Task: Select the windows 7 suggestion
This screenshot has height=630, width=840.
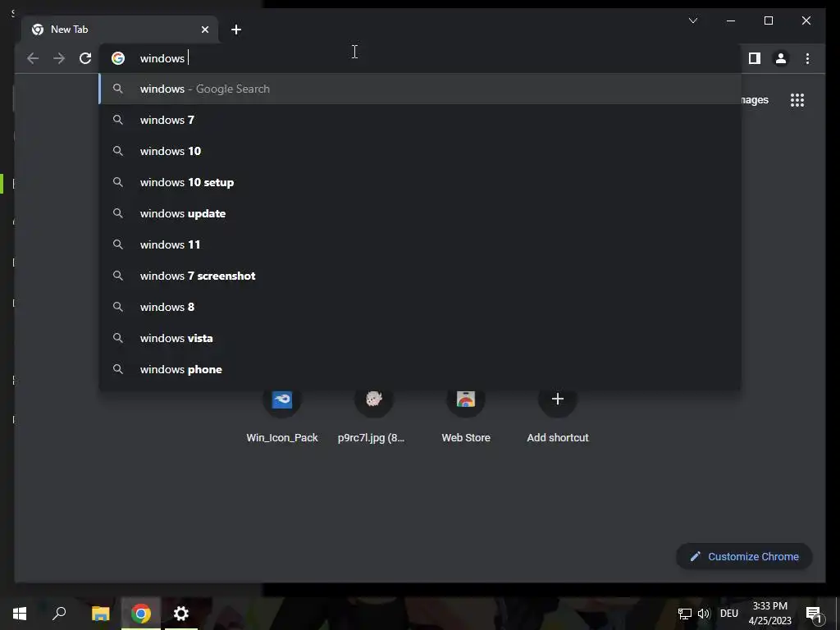Action: point(421,120)
